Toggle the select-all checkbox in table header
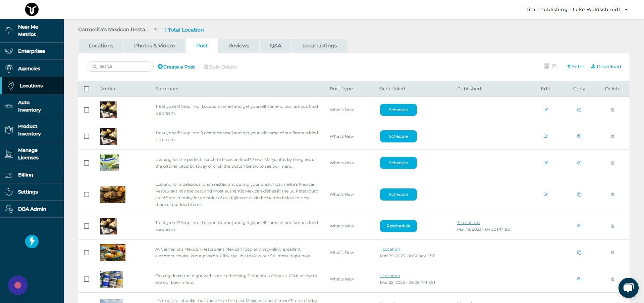644x303 pixels. (x=87, y=89)
